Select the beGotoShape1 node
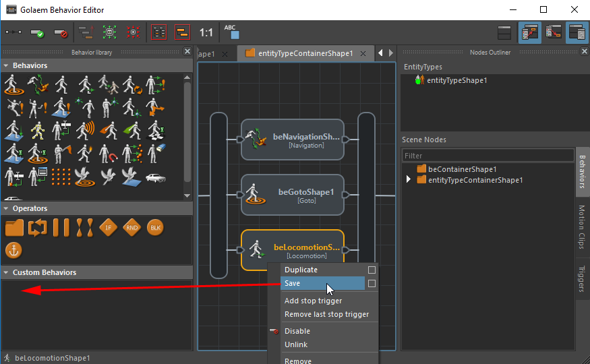 point(293,195)
